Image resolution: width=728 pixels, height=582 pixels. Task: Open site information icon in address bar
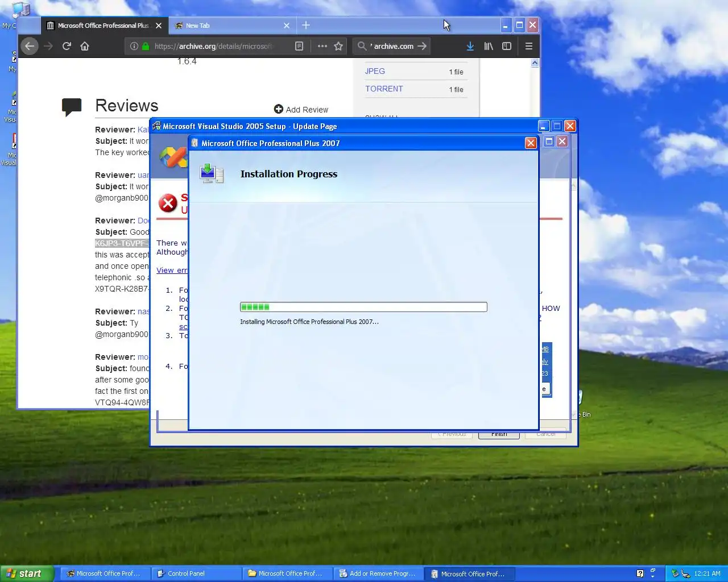point(134,46)
